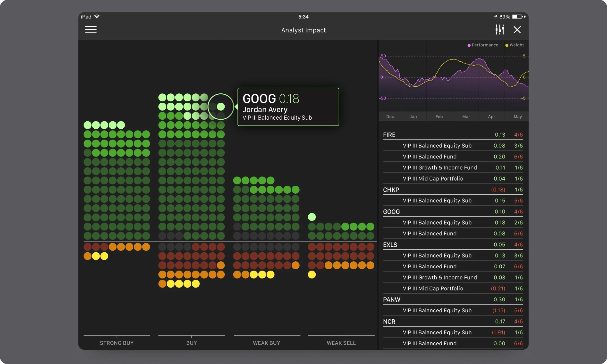Select the highlighted GOOG dot in circle
Screen dimensions: 607x364
click(x=221, y=107)
